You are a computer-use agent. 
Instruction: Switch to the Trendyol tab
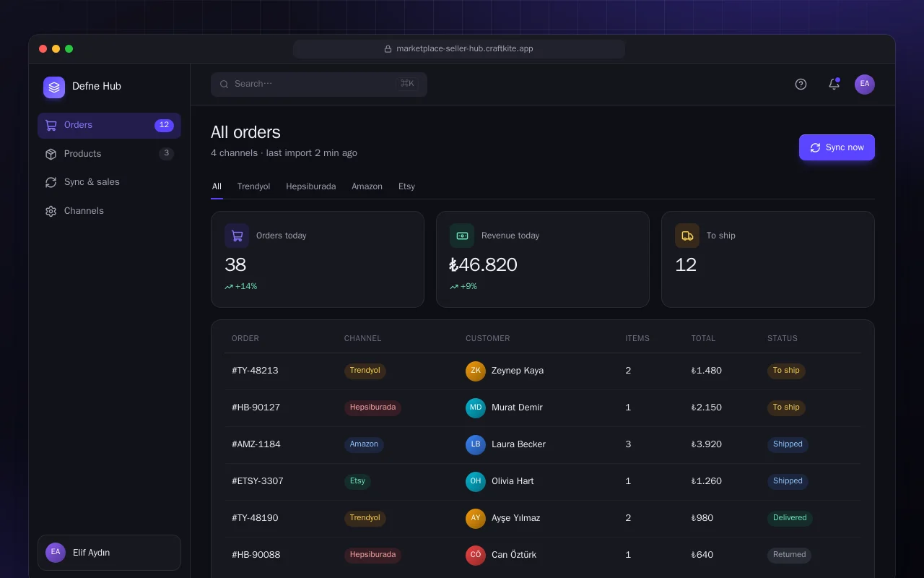(x=253, y=186)
